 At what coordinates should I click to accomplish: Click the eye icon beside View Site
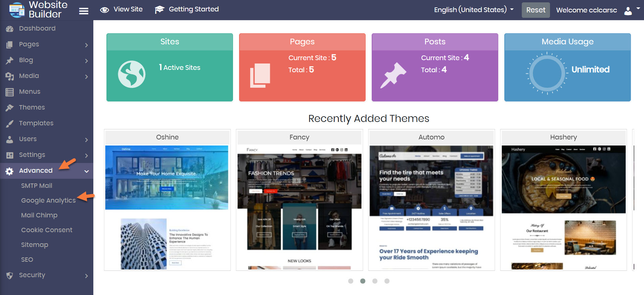[x=104, y=10]
